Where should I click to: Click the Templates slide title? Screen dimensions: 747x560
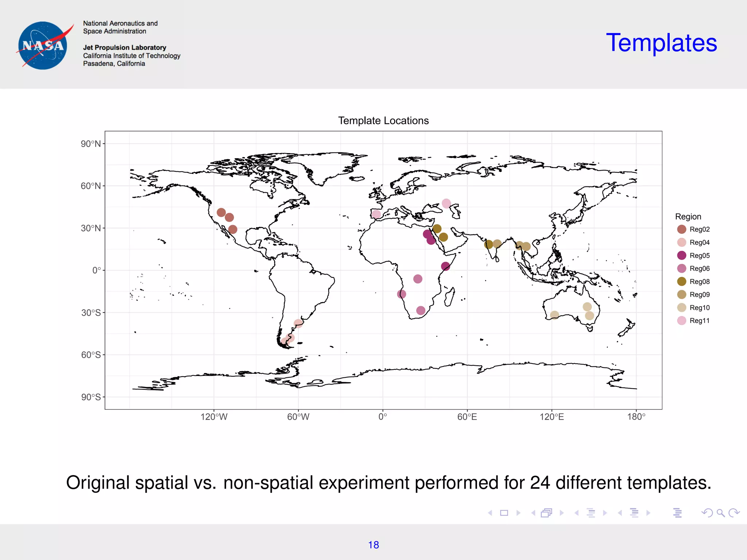tap(661, 43)
